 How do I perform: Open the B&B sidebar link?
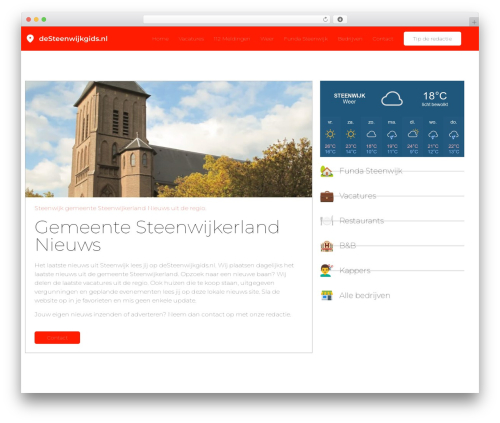pos(348,246)
